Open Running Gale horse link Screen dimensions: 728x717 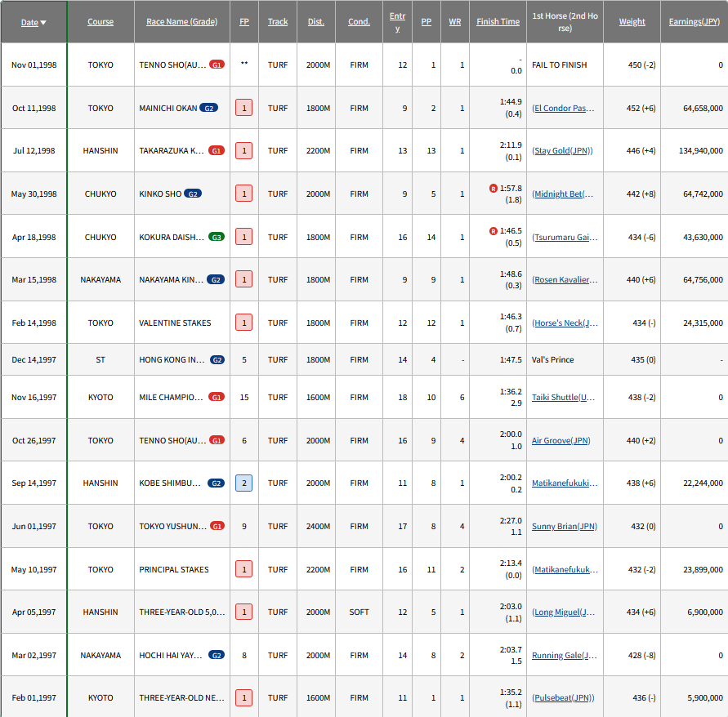564,655
